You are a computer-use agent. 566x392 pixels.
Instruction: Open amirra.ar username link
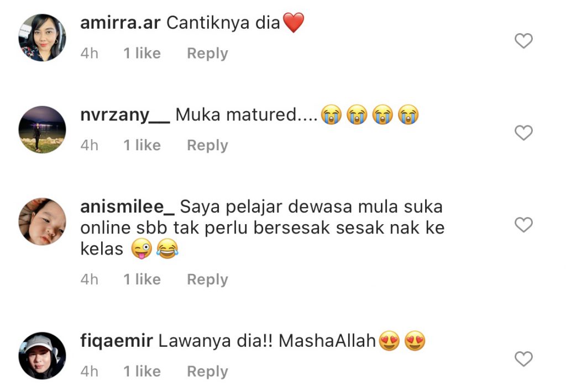120,23
